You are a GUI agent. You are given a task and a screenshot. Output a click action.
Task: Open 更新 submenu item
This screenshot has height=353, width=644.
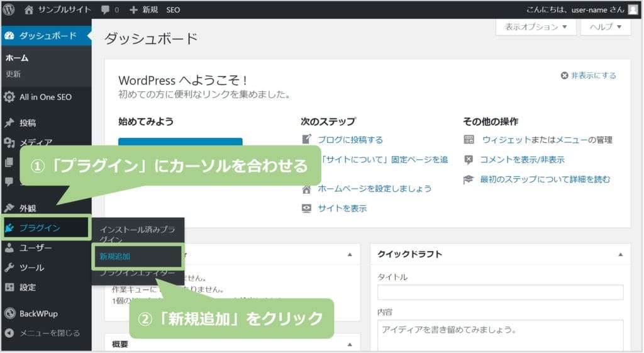[13, 74]
